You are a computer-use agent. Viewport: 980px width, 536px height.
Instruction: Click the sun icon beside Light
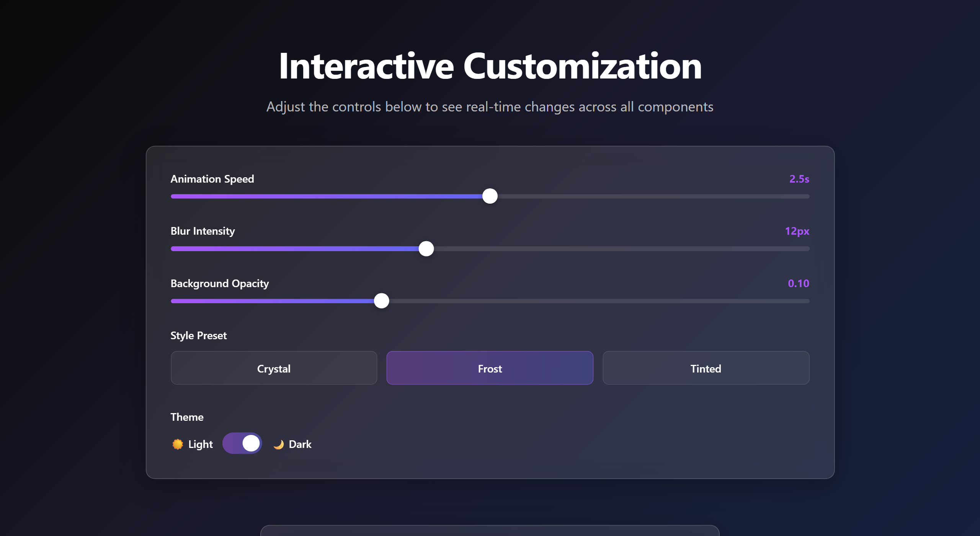coord(178,444)
